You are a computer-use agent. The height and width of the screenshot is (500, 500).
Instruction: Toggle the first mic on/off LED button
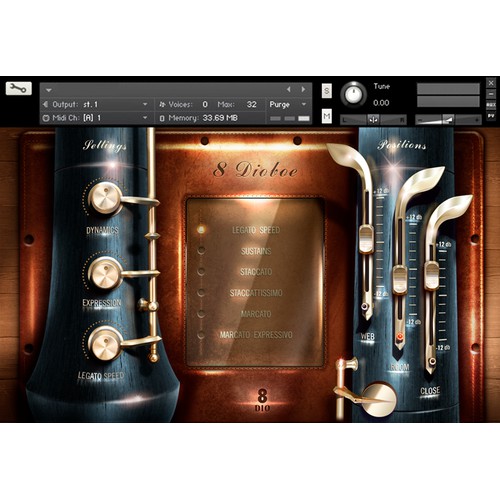coord(366,306)
